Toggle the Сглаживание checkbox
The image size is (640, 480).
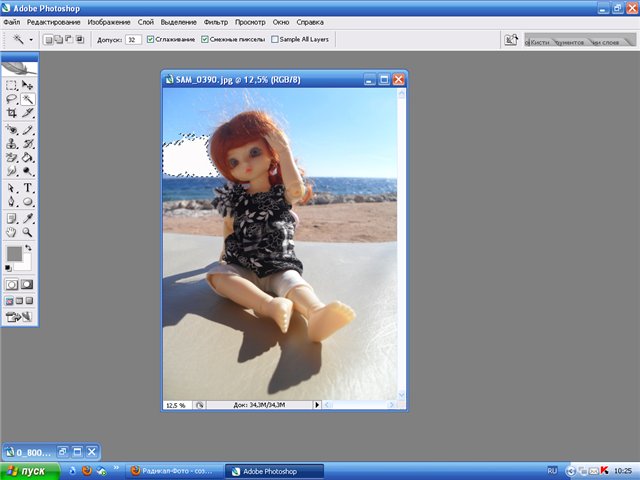point(151,40)
